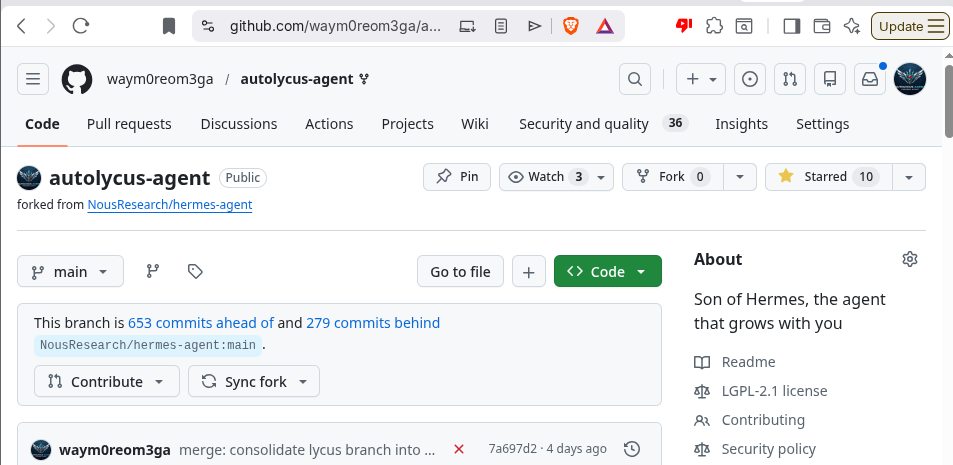Switch to the Discussions tab

[x=239, y=124]
